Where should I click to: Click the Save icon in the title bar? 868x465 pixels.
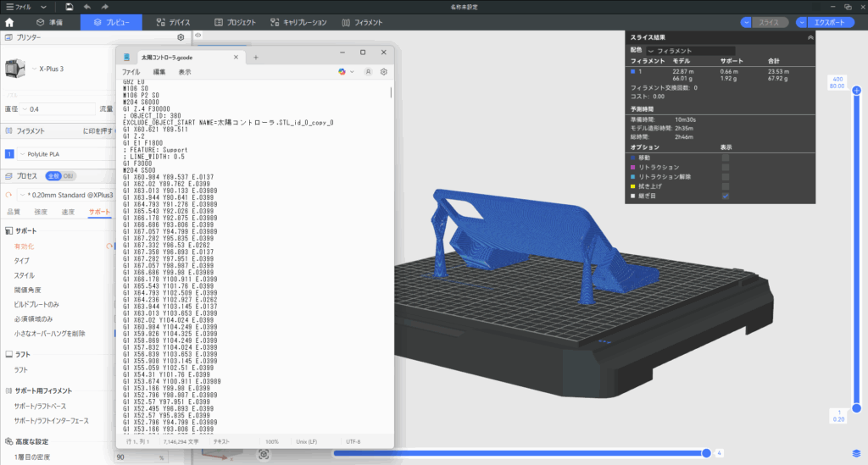[x=68, y=7]
